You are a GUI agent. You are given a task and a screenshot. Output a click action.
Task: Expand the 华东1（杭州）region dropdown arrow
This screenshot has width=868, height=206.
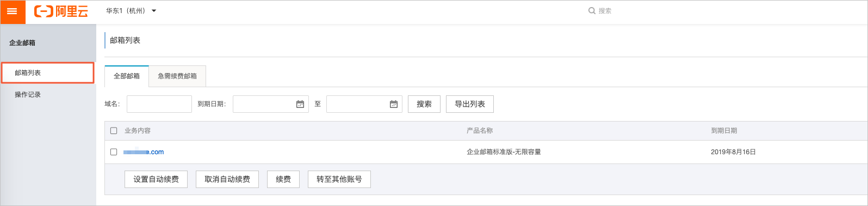pyautogui.click(x=154, y=11)
